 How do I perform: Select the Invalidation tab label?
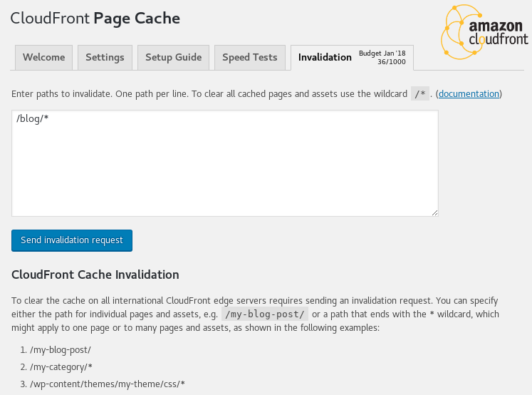point(325,58)
